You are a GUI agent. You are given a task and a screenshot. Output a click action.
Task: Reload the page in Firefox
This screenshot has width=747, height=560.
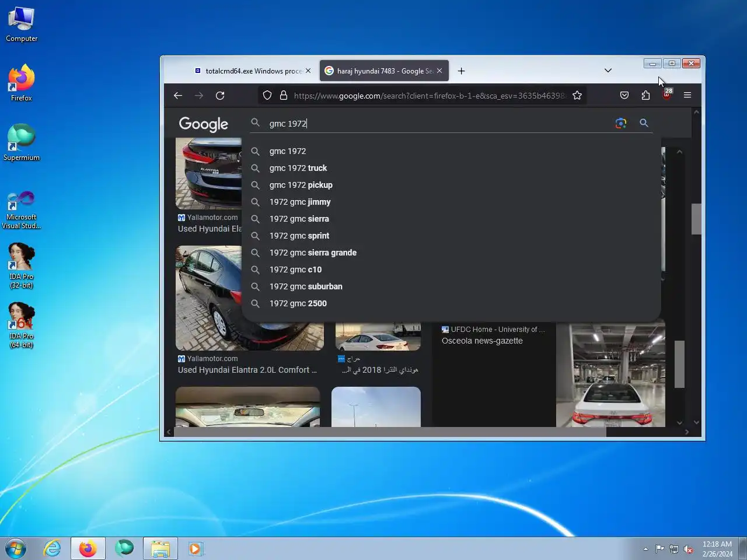[220, 96]
